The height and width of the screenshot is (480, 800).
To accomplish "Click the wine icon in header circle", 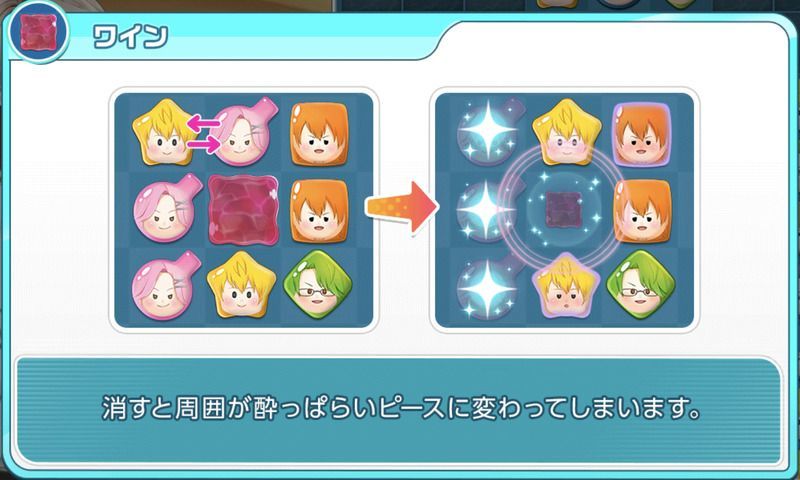I will point(37,34).
